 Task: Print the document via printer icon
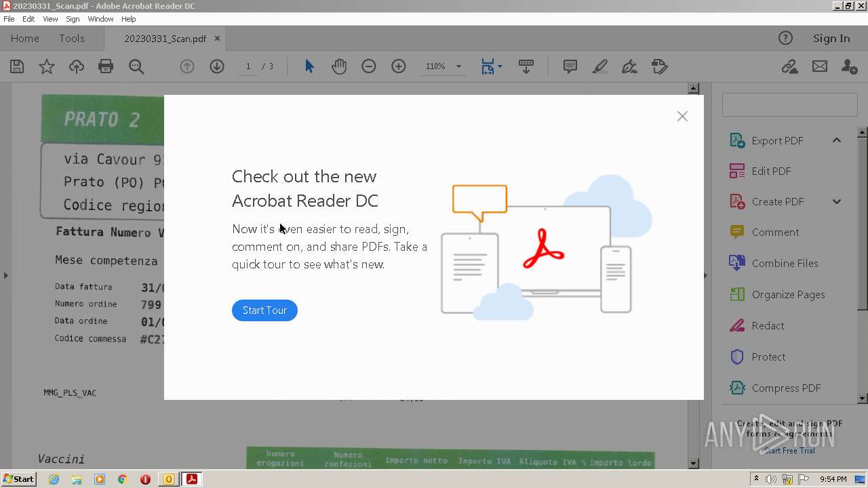pos(106,66)
